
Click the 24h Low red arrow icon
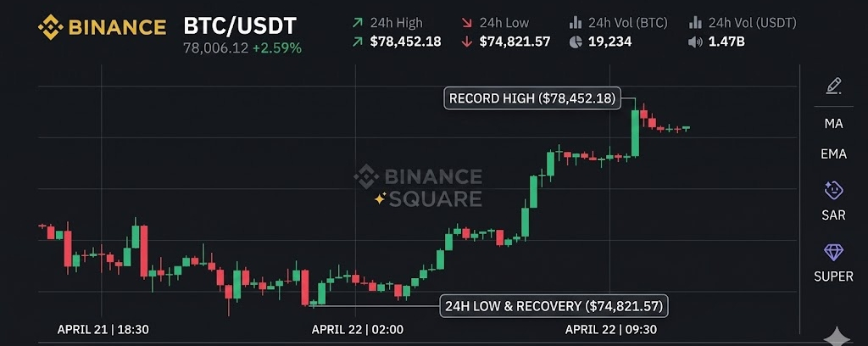coord(467,23)
